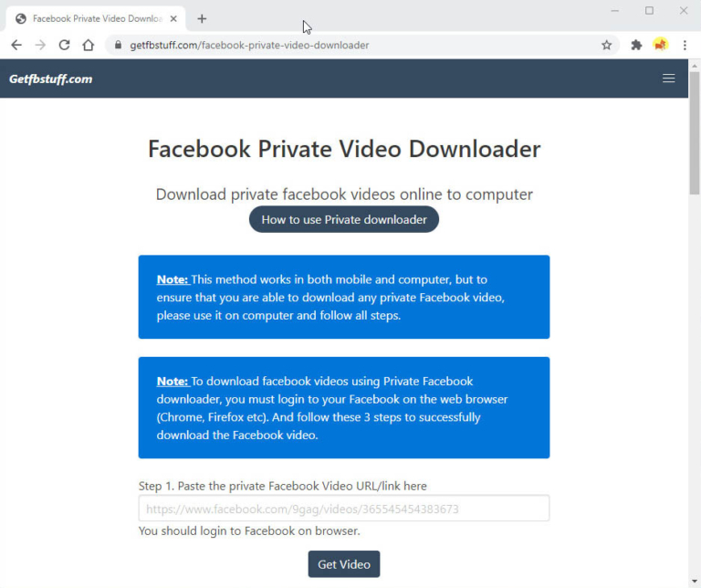Focus the private Facebook video URL field
701x588 pixels.
(343, 509)
